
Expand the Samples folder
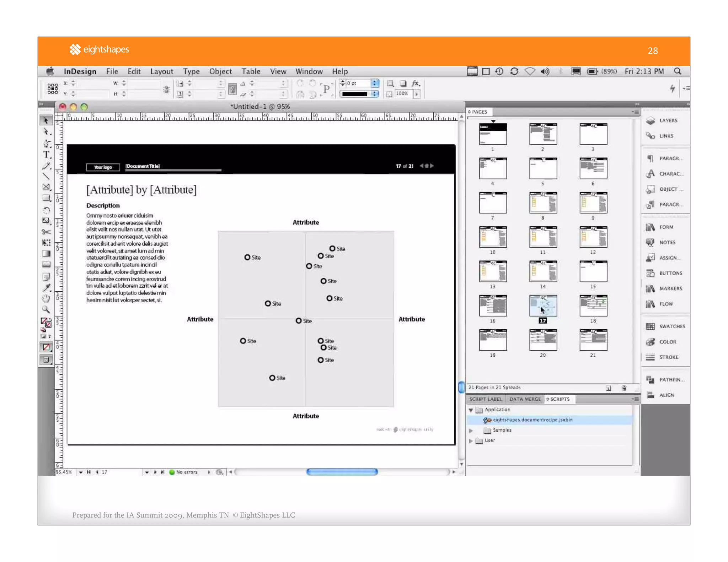(x=471, y=430)
